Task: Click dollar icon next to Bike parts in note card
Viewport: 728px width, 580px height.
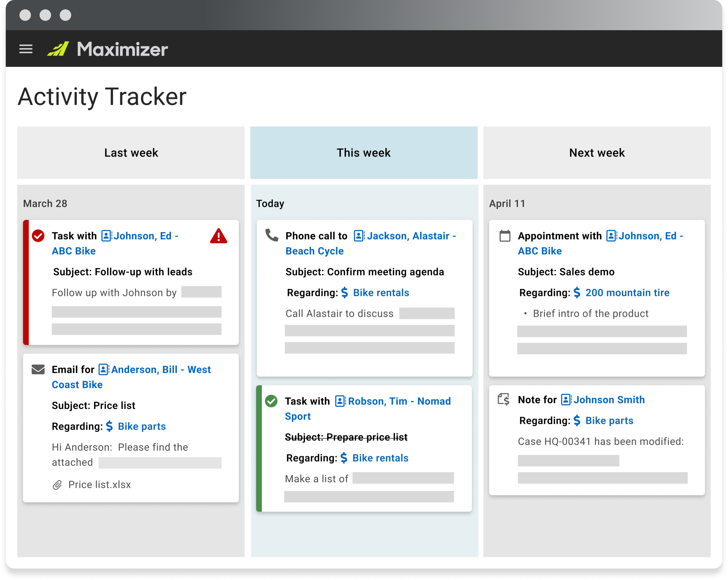Action: [x=577, y=420]
